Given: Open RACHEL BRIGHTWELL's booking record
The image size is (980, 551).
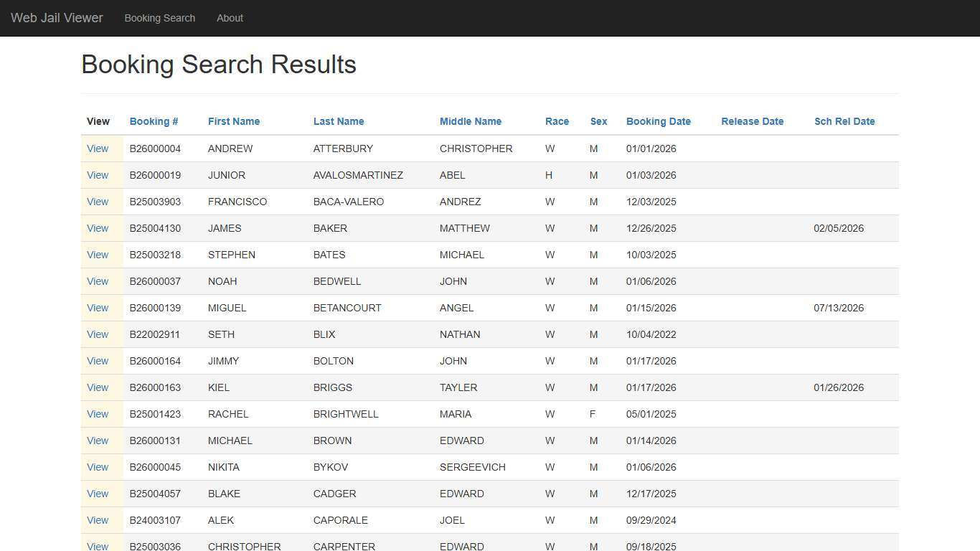Looking at the screenshot, I should point(98,414).
